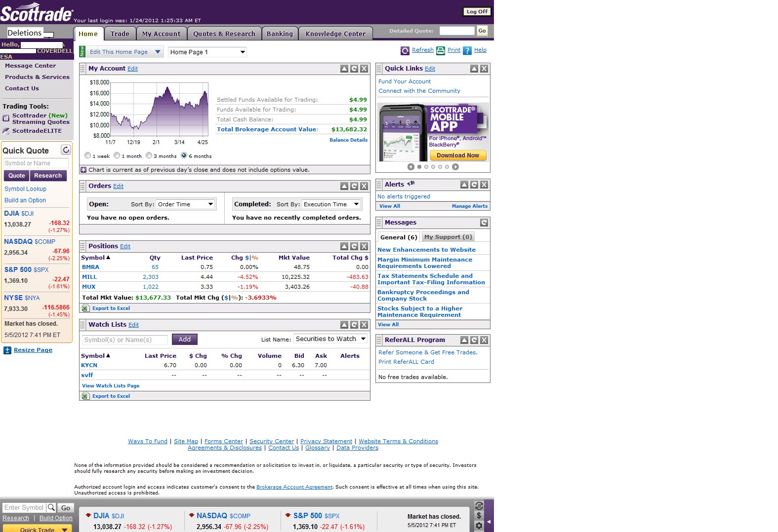The image size is (778, 532).
Task: Open the Trade tab
Action: (x=120, y=34)
